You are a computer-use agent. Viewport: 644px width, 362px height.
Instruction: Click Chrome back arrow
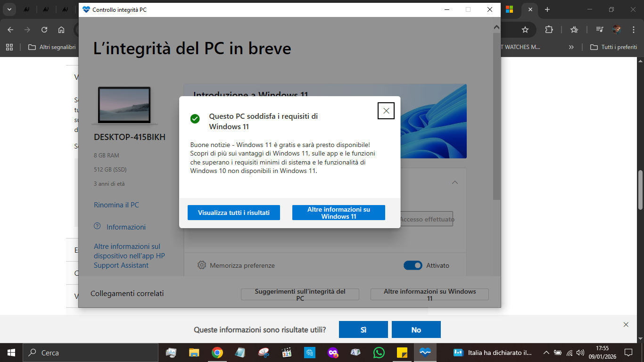click(10, 30)
